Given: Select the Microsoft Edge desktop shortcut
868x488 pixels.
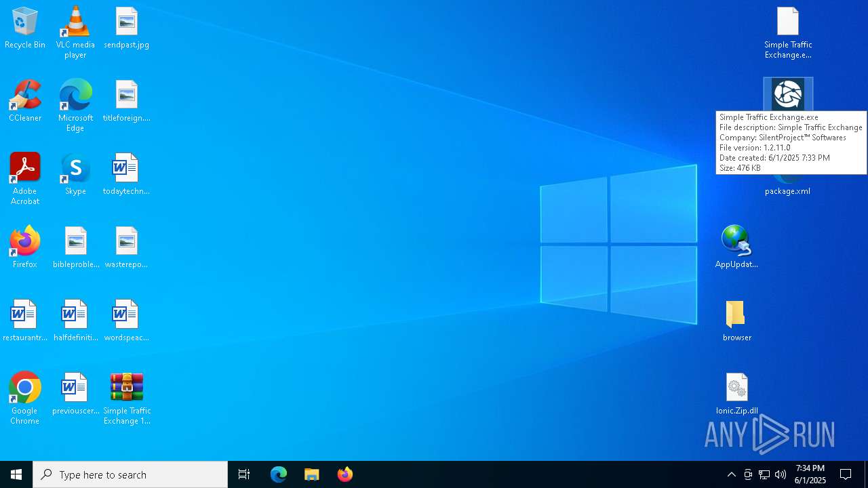Looking at the screenshot, I should pos(75,106).
